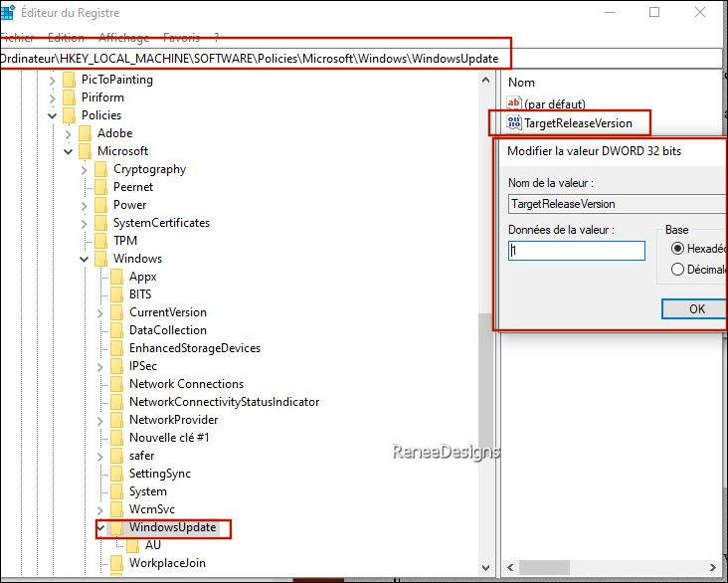The height and width of the screenshot is (583, 728).
Task: Click the Données de la valeur input field
Action: click(x=577, y=251)
